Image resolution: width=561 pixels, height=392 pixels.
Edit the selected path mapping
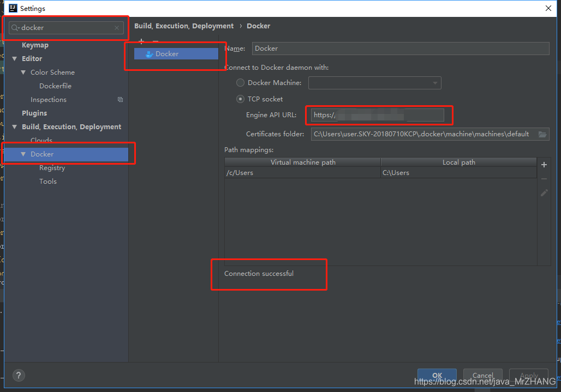pos(544,193)
